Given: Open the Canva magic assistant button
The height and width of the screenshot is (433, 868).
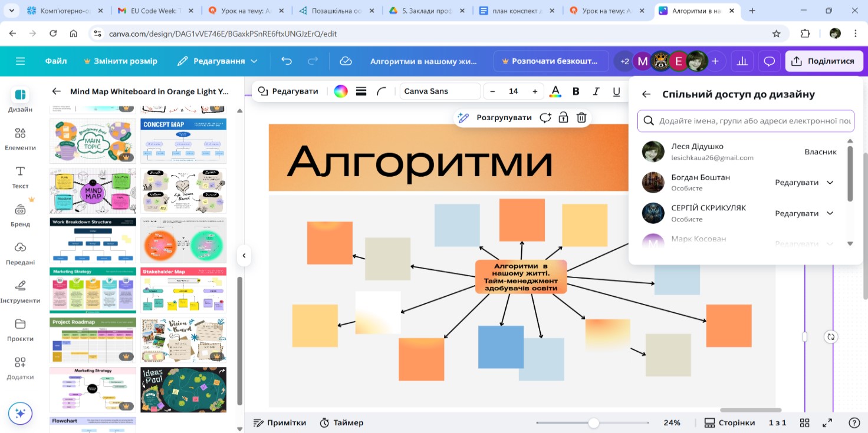Looking at the screenshot, I should pos(20,414).
